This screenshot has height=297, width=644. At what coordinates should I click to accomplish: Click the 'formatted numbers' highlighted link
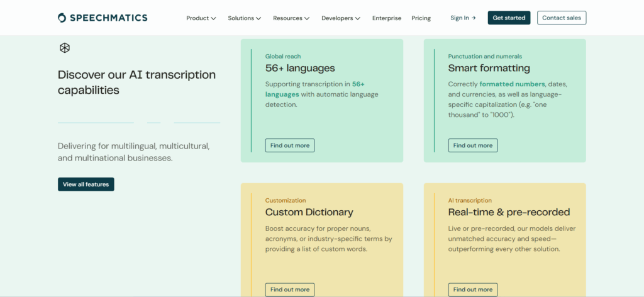(x=512, y=84)
